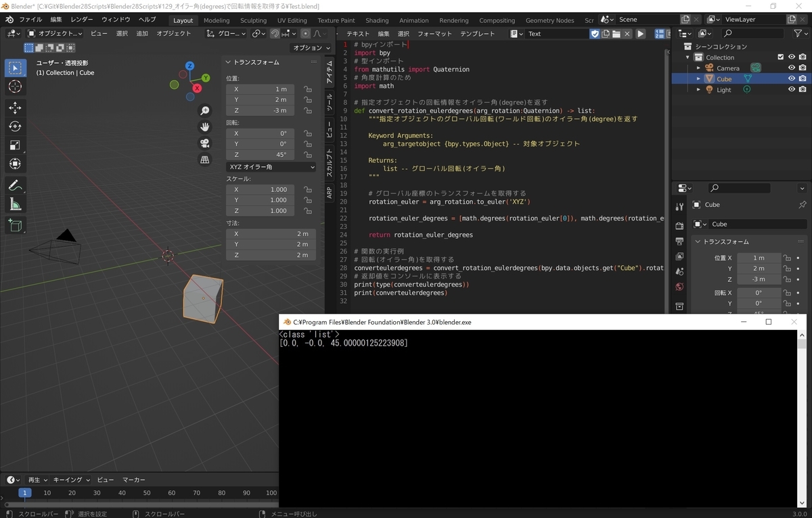The width and height of the screenshot is (812, 518).
Task: Open the XYZ Euler rotation mode dropdown
Action: coord(271,166)
